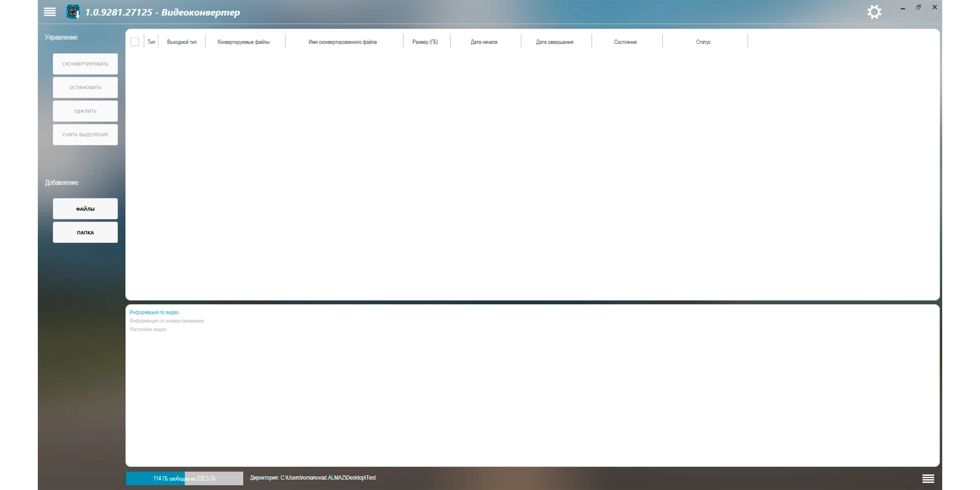The width and height of the screenshot is (980, 490).
Task: Click the Удалить button
Action: click(85, 111)
